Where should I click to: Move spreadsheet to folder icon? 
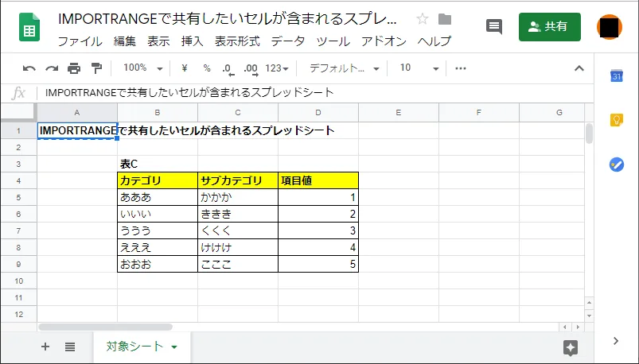(445, 19)
